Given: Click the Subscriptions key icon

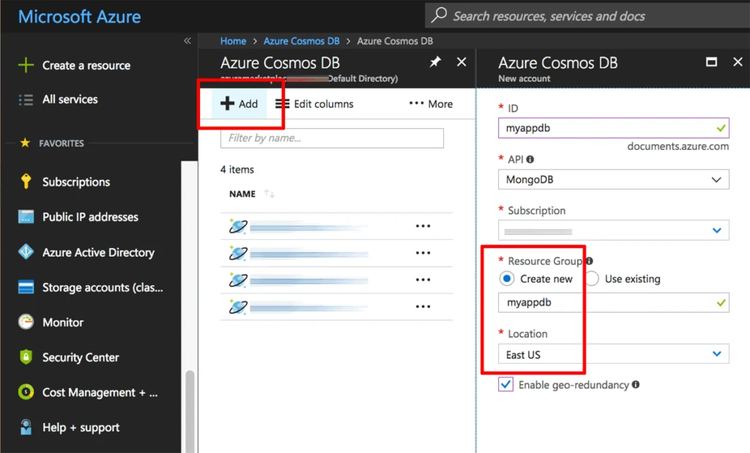Looking at the screenshot, I should [26, 182].
